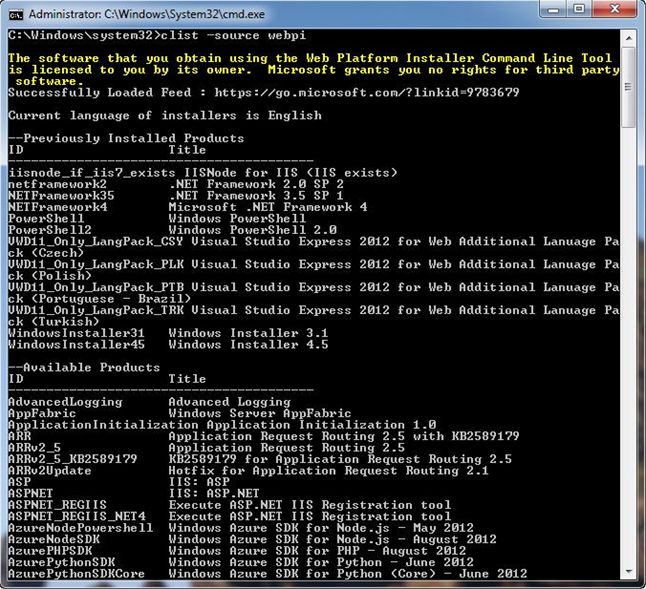Click the vertical scrollbar thumb
646x589 pixels.
coord(629,87)
